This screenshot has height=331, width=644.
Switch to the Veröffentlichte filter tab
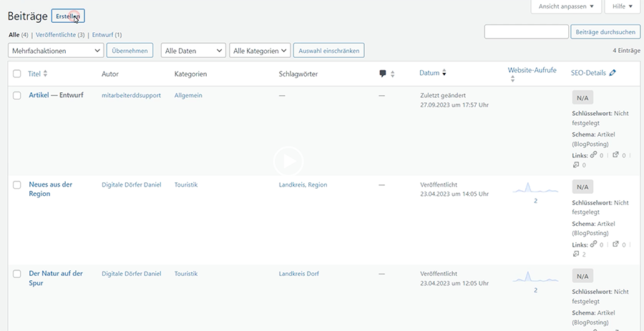[59, 34]
